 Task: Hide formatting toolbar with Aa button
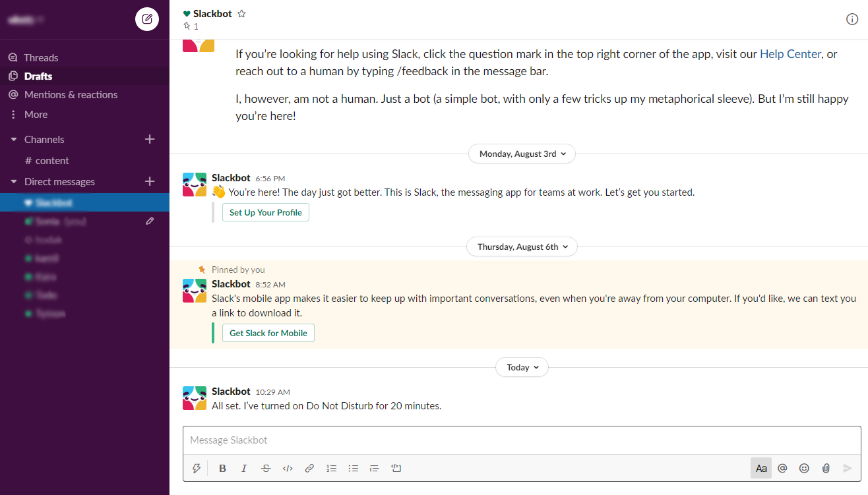coord(761,469)
